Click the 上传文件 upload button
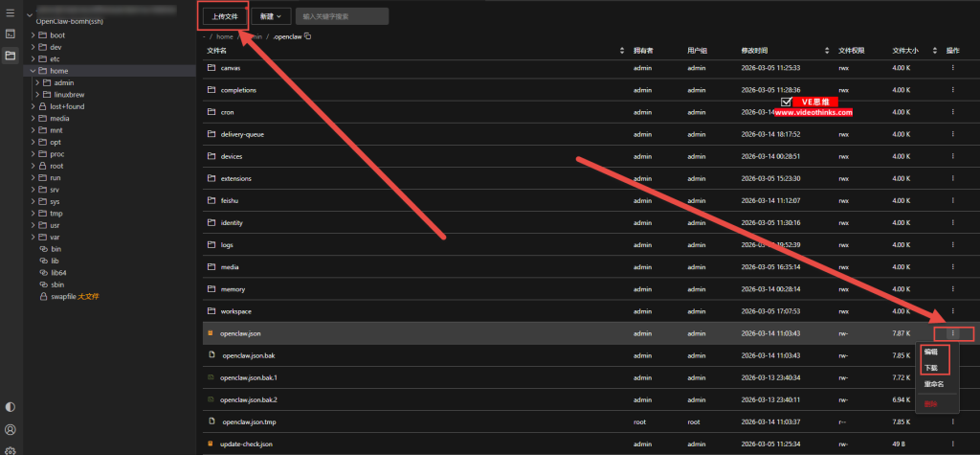 (224, 16)
